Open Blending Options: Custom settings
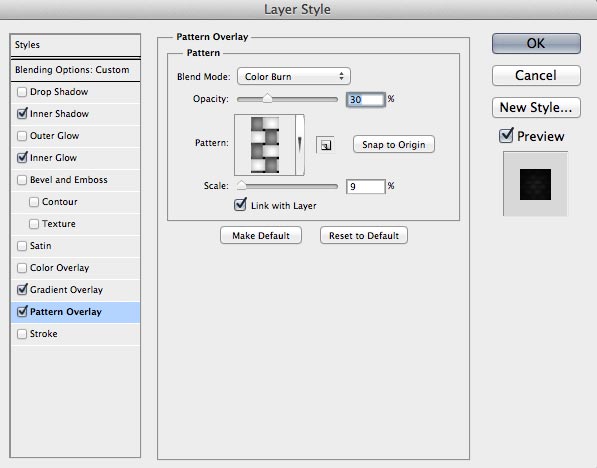This screenshot has height=468, width=597. pyautogui.click(x=75, y=70)
